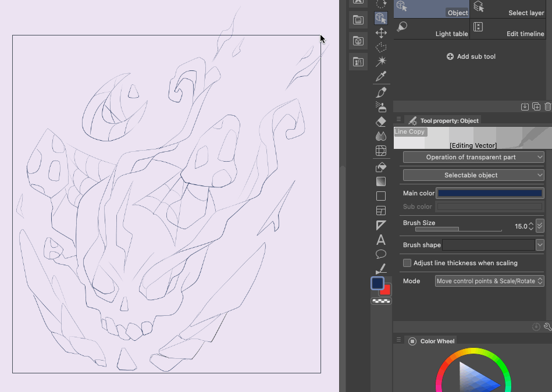Screen dimensions: 552x392
Task: Select the Operation (Object) tool
Action: click(380, 18)
